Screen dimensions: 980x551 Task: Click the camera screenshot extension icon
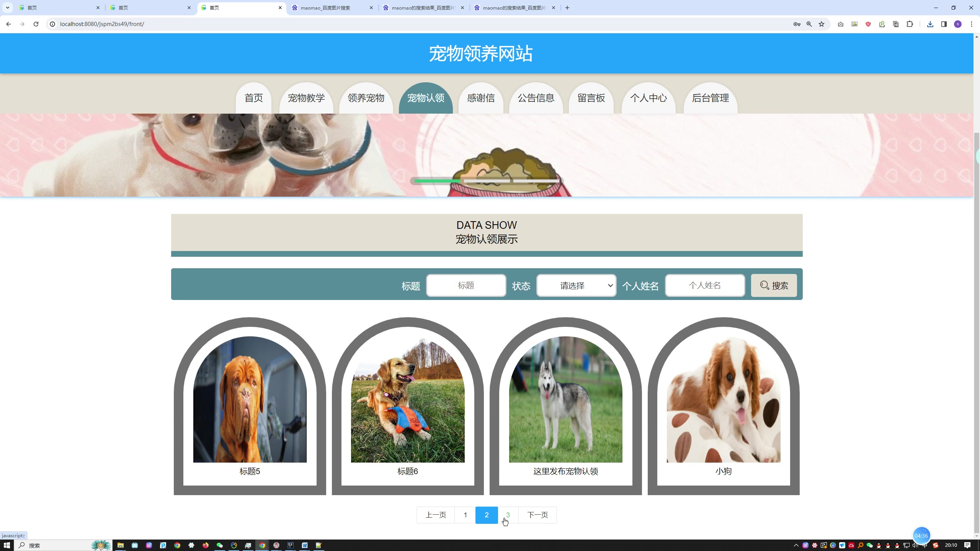840,24
